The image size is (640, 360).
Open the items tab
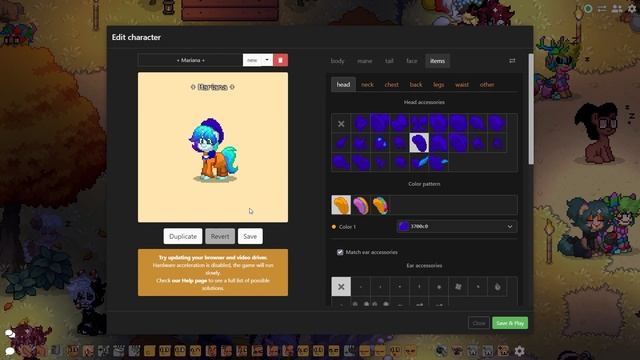437,61
